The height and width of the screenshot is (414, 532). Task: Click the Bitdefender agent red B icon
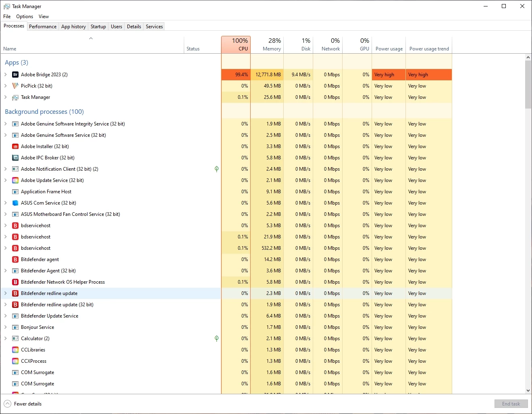[15, 259]
